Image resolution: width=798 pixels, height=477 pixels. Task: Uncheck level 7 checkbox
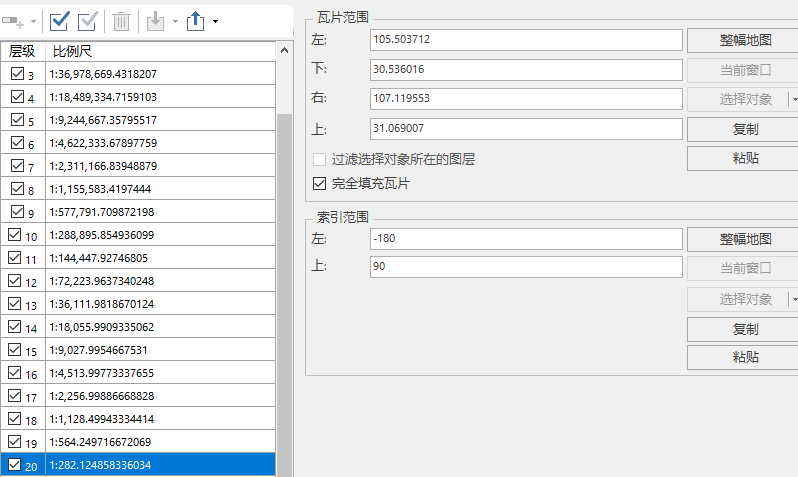pyautogui.click(x=17, y=165)
